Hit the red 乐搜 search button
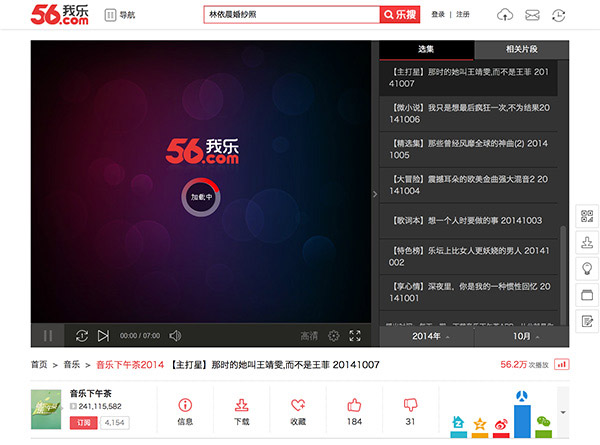This screenshot has width=600, height=445. [400, 15]
